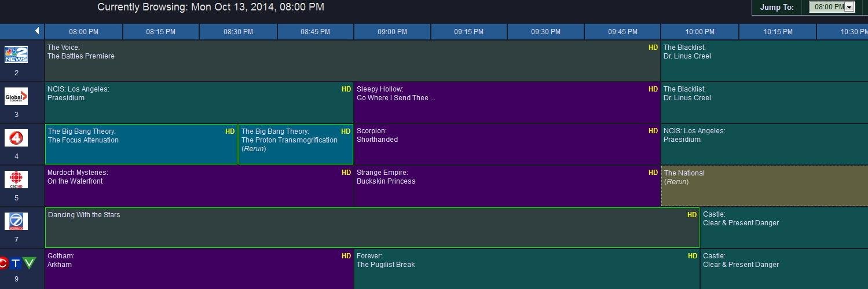Screen dimensions: 868x289
Task: Click HD badge on Forever
Action: pos(693,256)
